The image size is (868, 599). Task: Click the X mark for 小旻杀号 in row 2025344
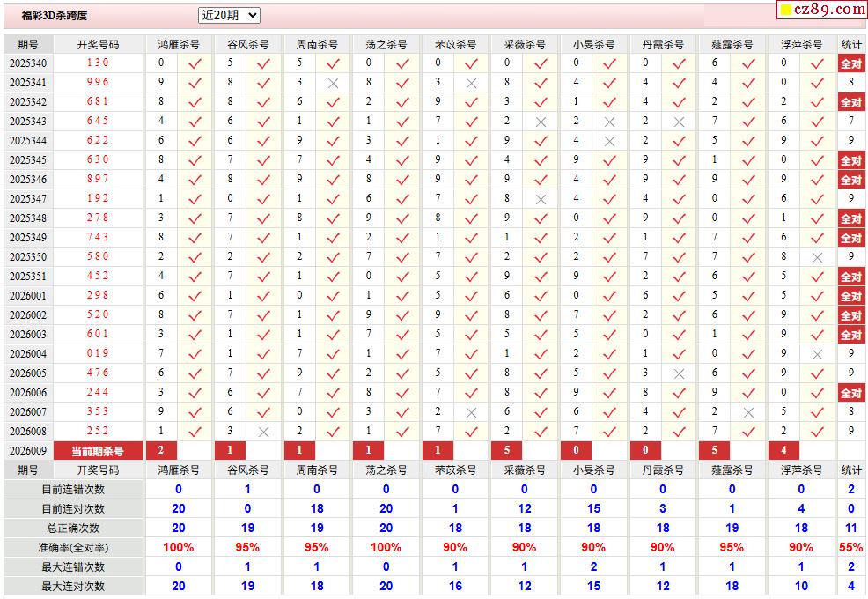609,141
